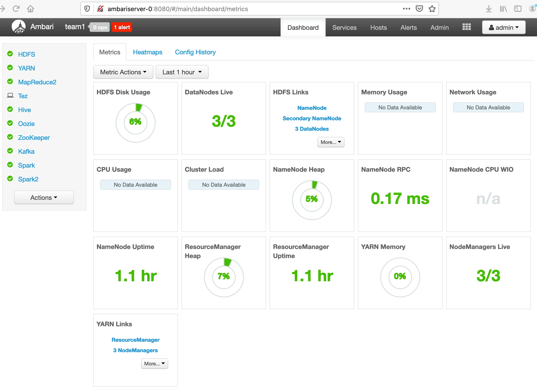Expand the admin user dropdown

503,28
